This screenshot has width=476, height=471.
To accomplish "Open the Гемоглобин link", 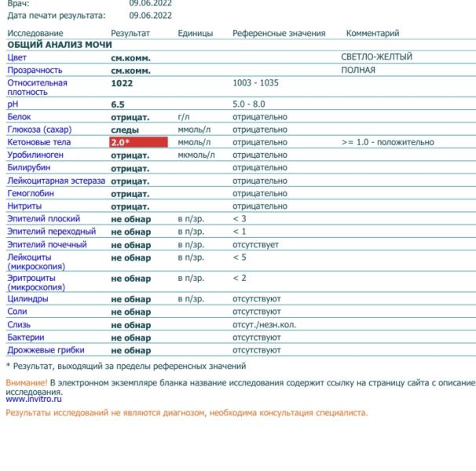I will [x=31, y=193].
